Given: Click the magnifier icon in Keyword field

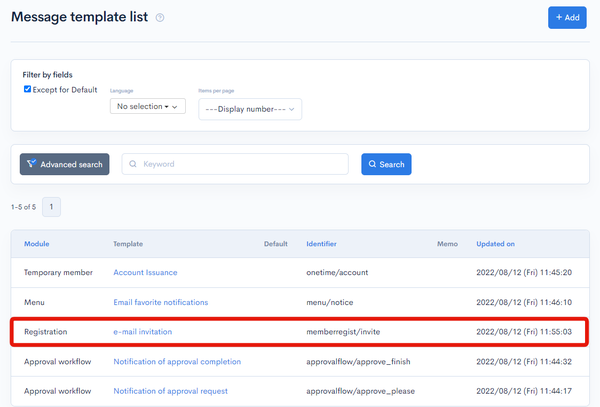Looking at the screenshot, I should tap(133, 164).
